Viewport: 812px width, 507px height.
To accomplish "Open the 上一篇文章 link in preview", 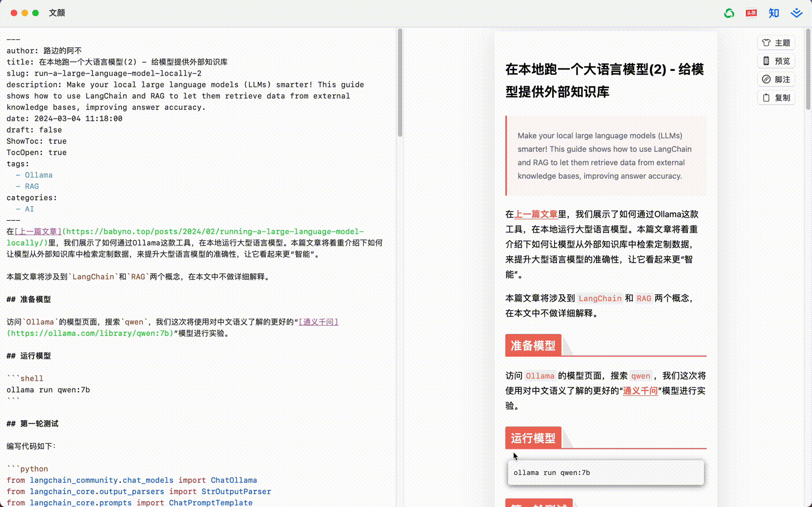I will pyautogui.click(x=535, y=214).
